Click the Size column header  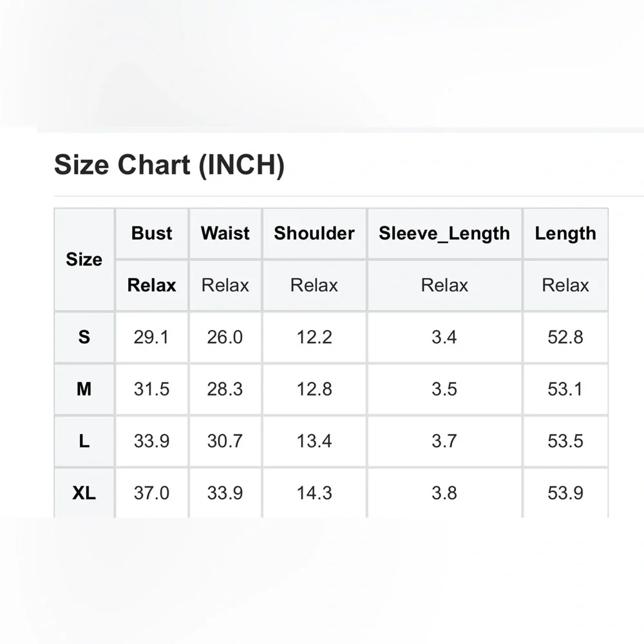click(x=84, y=260)
